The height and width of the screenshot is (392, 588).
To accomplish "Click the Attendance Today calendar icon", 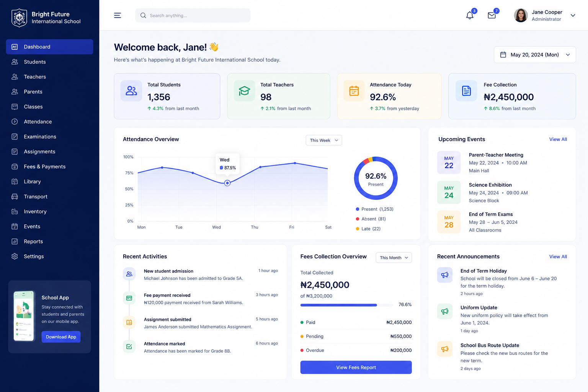I will [x=354, y=91].
